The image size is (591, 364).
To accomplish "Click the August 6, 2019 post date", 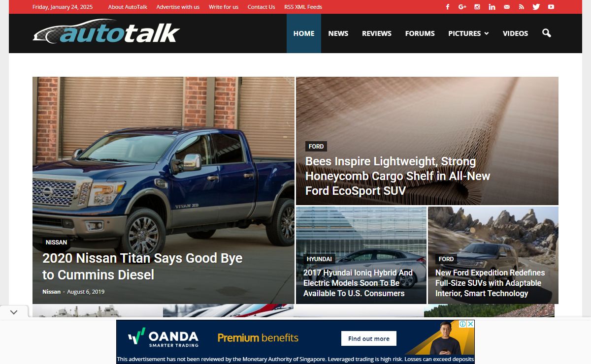I will pos(86,292).
